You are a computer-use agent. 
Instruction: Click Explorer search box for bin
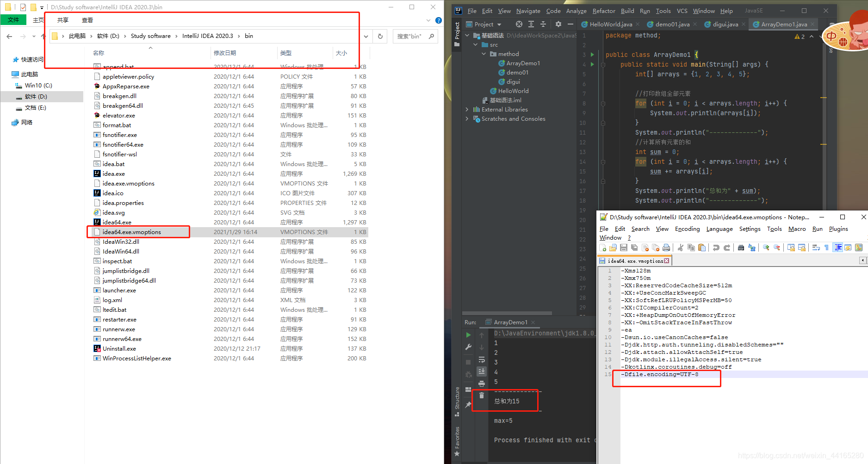point(415,36)
